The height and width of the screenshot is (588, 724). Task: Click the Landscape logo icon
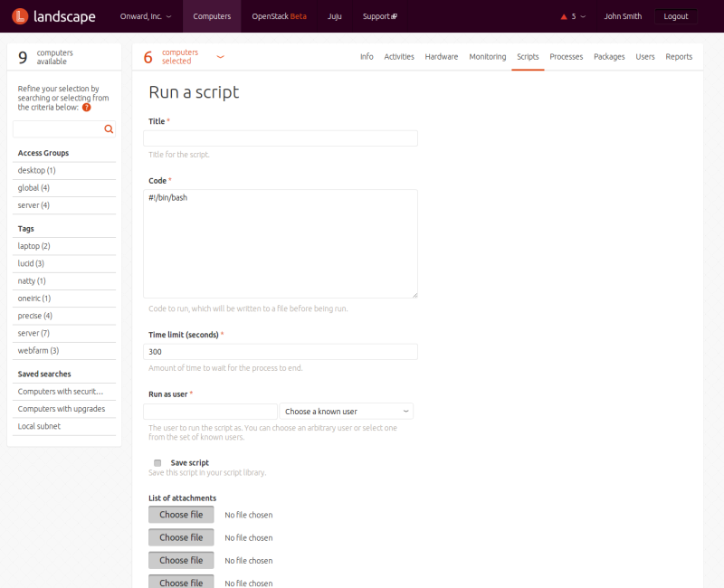point(20,16)
